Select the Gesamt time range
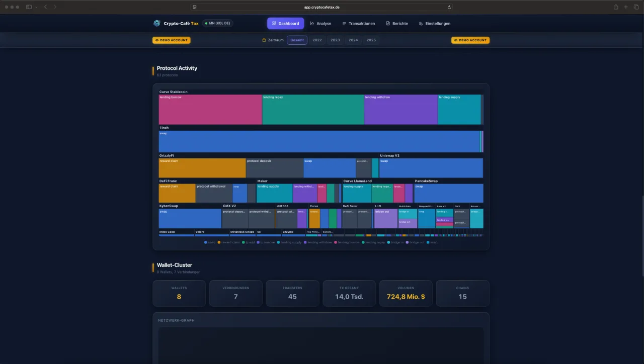 click(x=297, y=40)
